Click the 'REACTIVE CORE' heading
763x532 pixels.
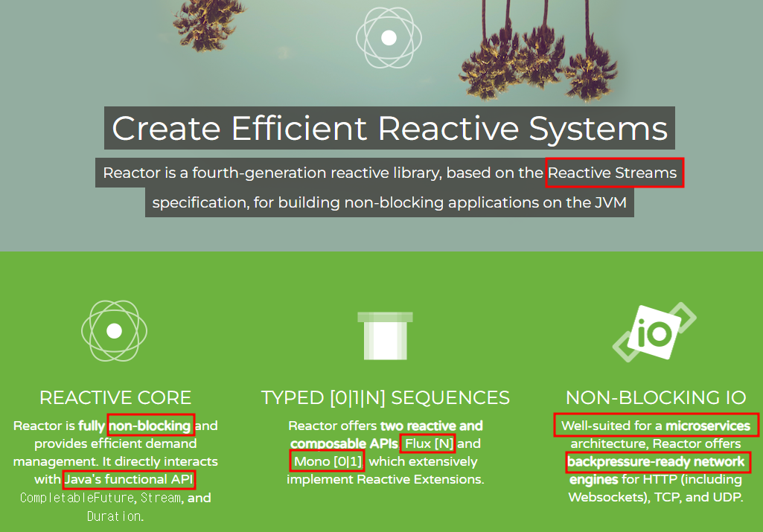[x=115, y=397]
